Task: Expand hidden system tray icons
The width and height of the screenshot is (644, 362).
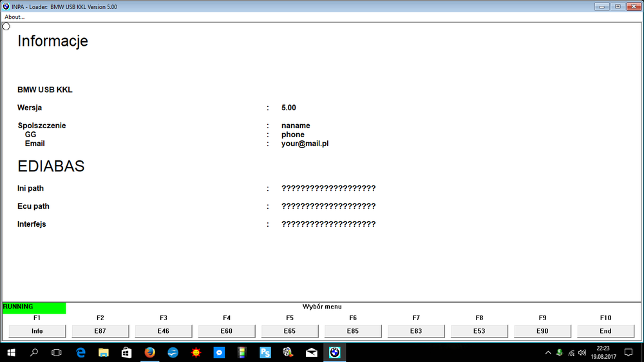Action: [x=548, y=352]
